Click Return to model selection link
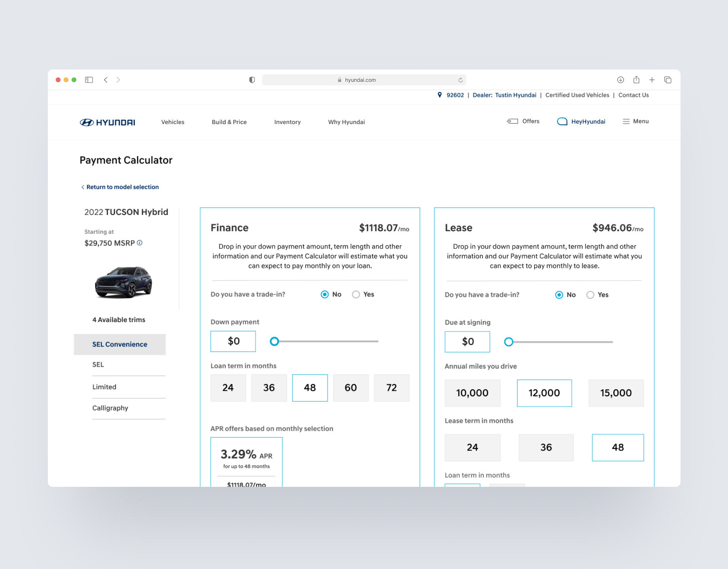Image resolution: width=728 pixels, height=569 pixels. point(122,187)
